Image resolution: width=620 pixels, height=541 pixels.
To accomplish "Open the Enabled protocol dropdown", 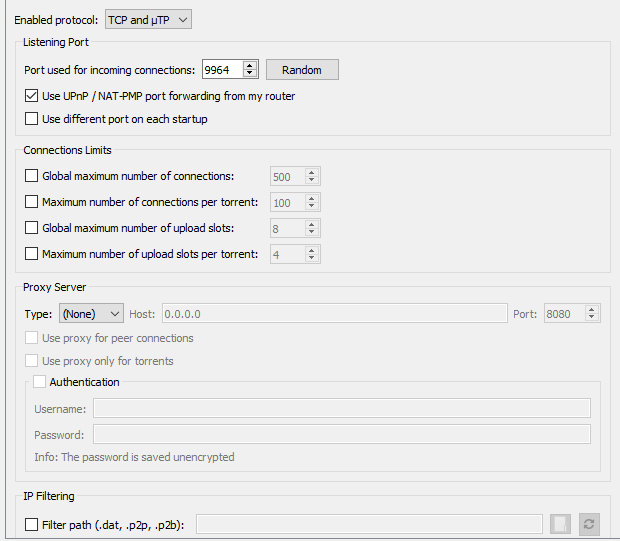I will pos(147,19).
